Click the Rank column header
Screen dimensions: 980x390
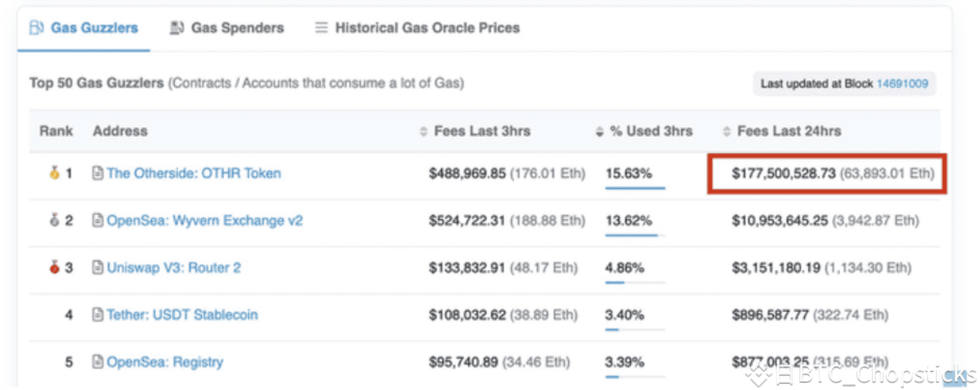[56, 131]
